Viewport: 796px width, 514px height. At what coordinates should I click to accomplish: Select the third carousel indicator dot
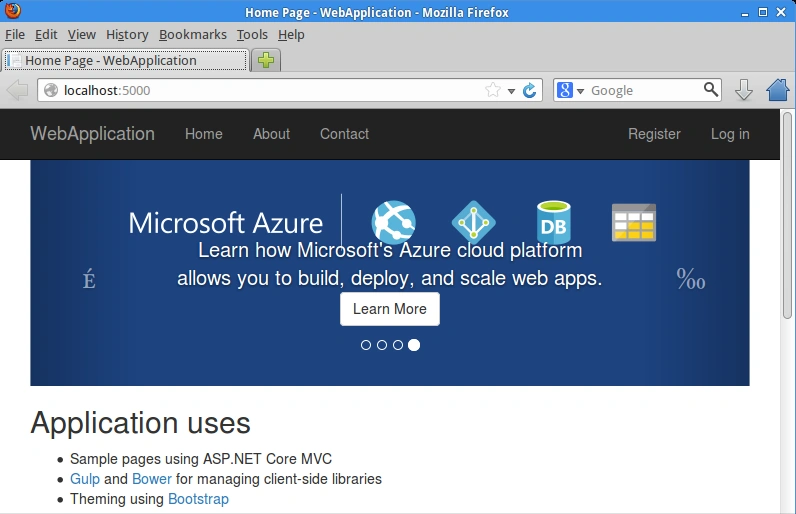[398, 345]
